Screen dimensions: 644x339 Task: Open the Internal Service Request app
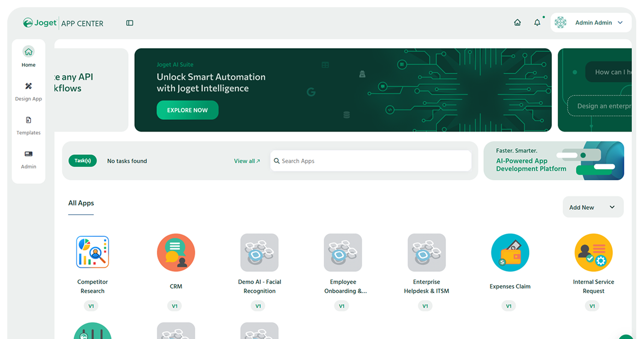click(593, 252)
